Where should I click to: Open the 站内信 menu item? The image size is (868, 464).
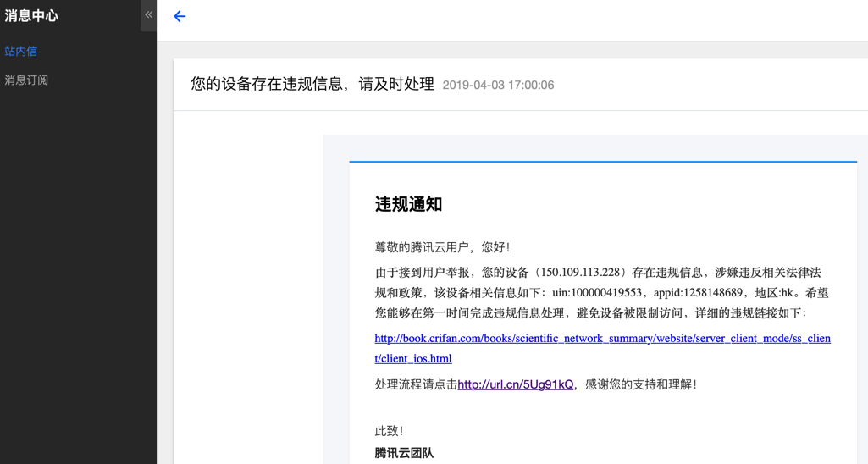pyautogui.click(x=21, y=52)
